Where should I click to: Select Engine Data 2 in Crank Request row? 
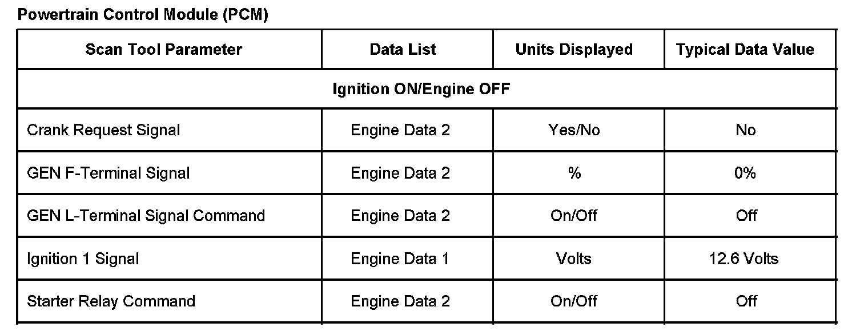pyautogui.click(x=400, y=130)
